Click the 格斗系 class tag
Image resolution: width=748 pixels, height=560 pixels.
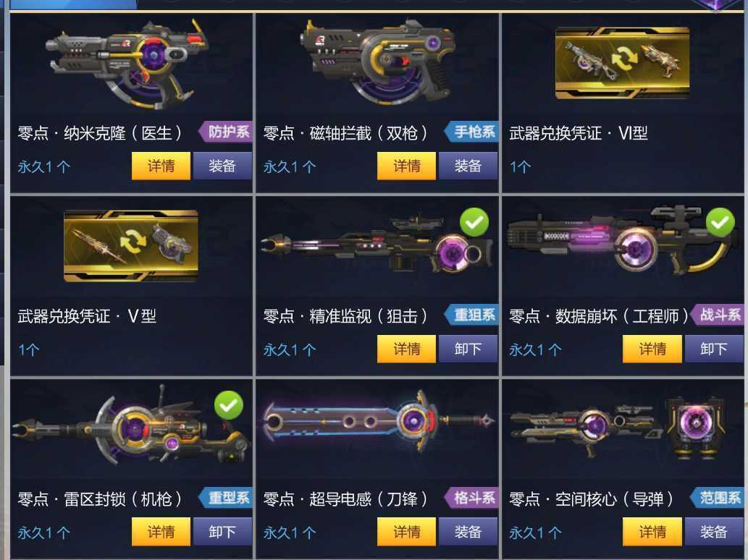click(x=471, y=498)
